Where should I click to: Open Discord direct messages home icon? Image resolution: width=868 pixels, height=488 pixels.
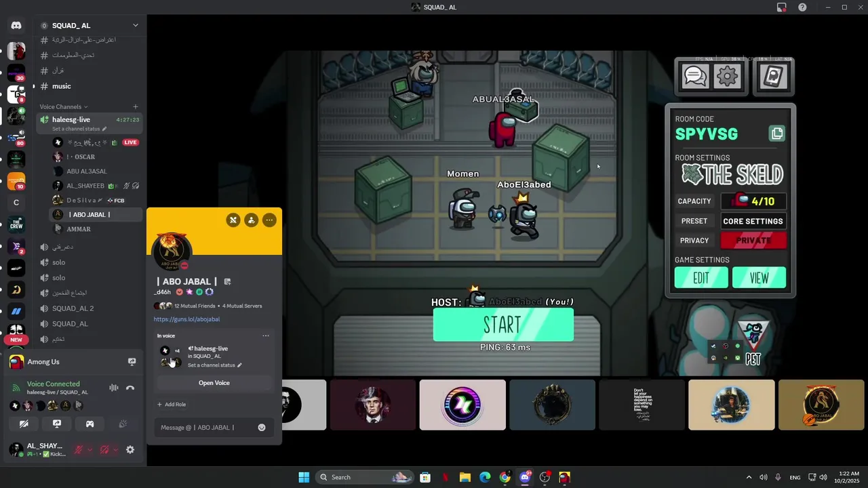click(x=16, y=25)
